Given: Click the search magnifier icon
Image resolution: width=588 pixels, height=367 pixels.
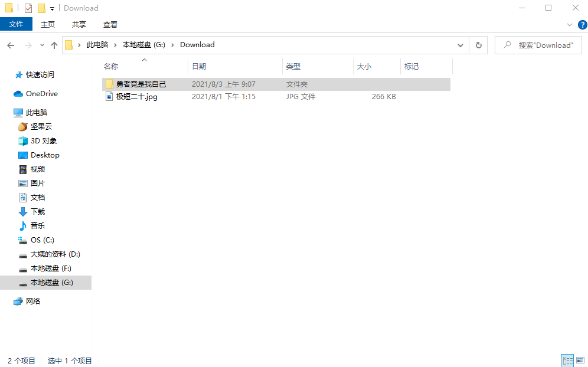Looking at the screenshot, I should point(507,45).
